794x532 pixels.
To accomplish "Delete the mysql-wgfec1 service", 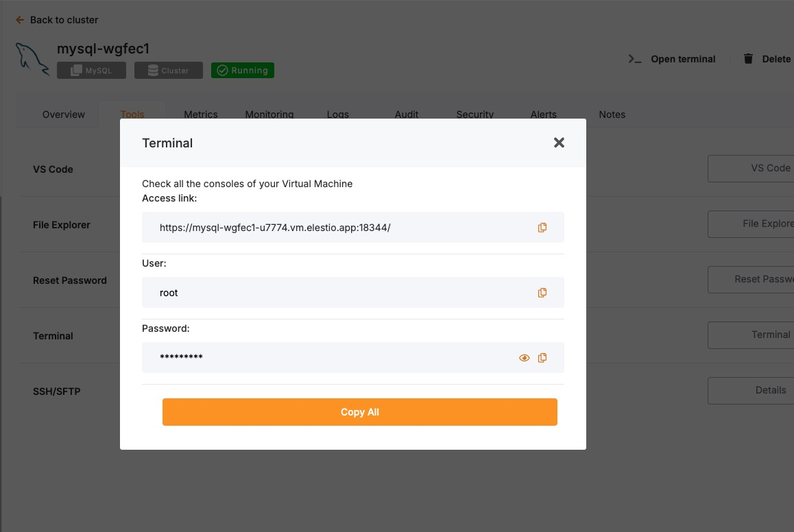I will (768, 59).
